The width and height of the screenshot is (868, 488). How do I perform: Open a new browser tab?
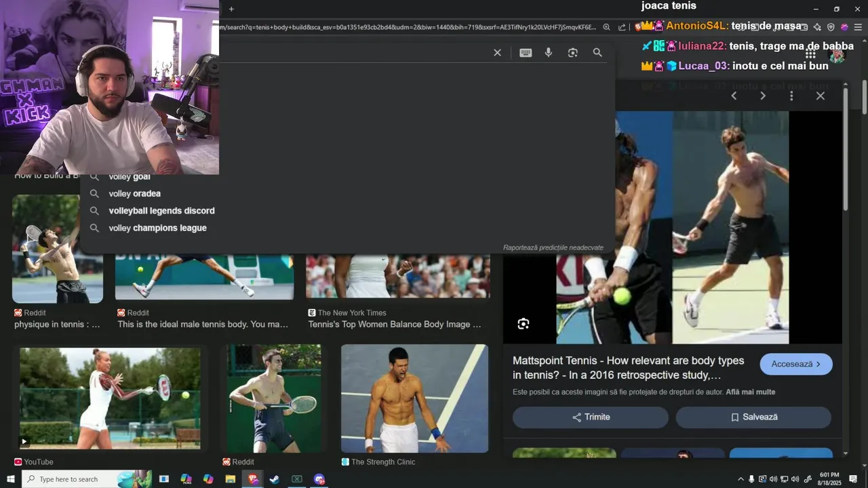231,9
